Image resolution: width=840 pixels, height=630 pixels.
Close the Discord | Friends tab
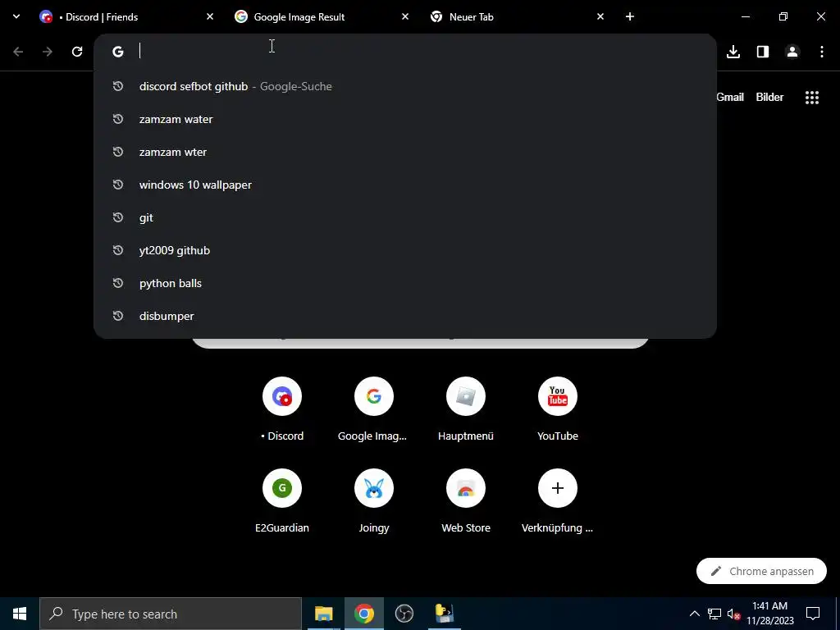[x=210, y=16]
